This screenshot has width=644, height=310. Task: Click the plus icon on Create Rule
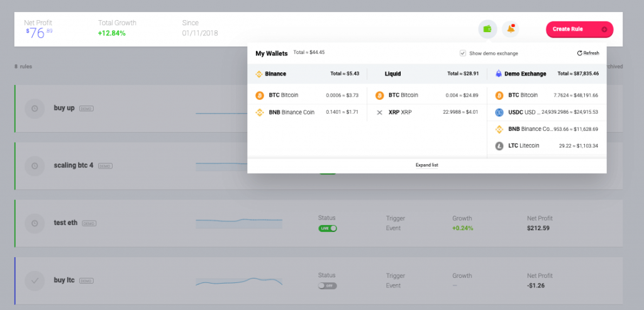pos(604,29)
